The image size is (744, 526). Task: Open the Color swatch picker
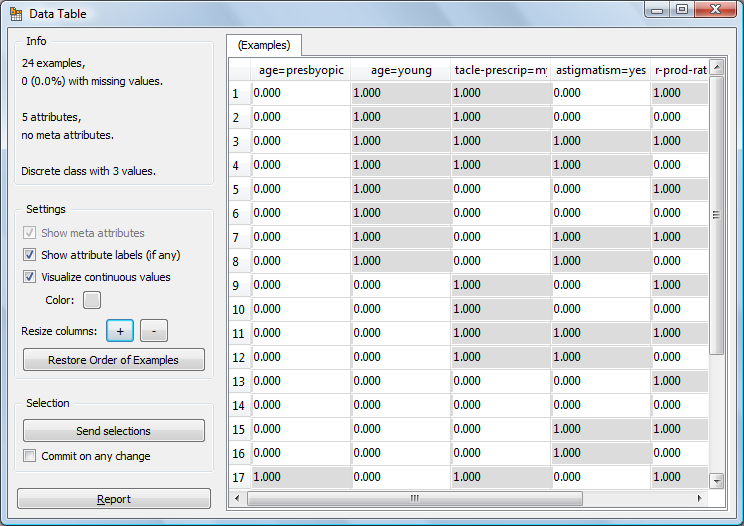[x=92, y=300]
